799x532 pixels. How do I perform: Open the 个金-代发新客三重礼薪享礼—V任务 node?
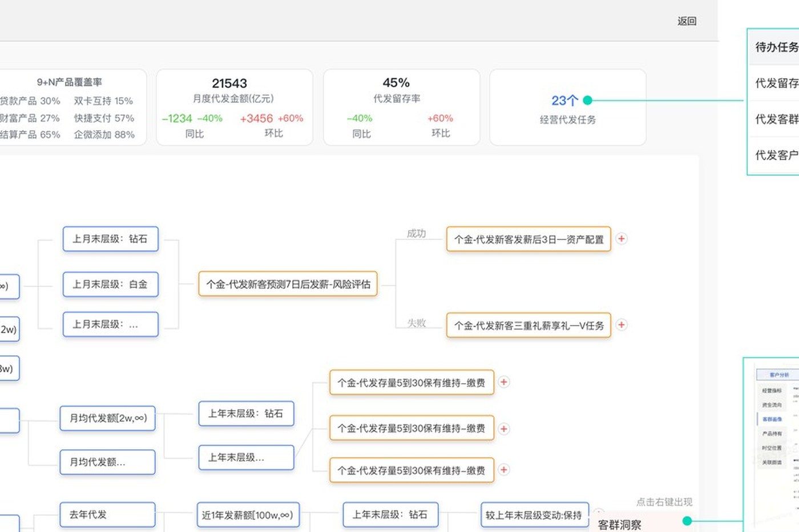(528, 325)
